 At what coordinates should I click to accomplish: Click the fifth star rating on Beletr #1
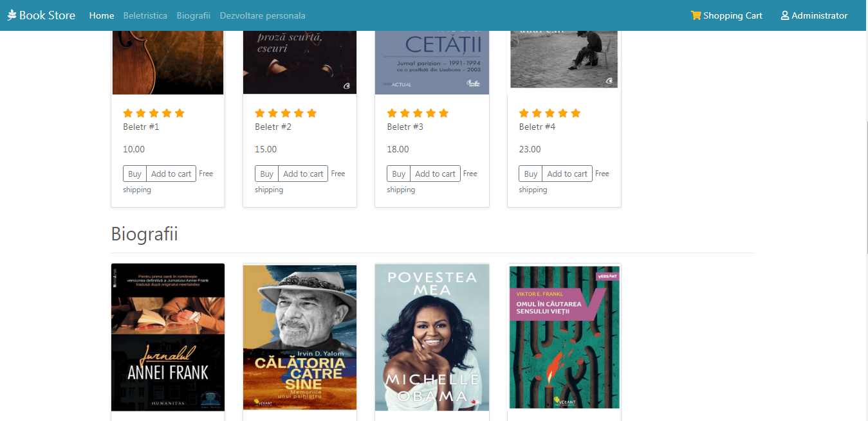(x=180, y=113)
